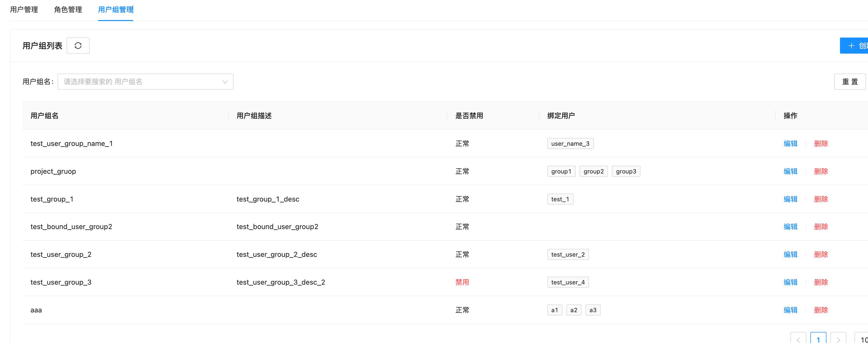Edit the test_group_1 user group
This screenshot has height=343, width=868.
tap(790, 199)
